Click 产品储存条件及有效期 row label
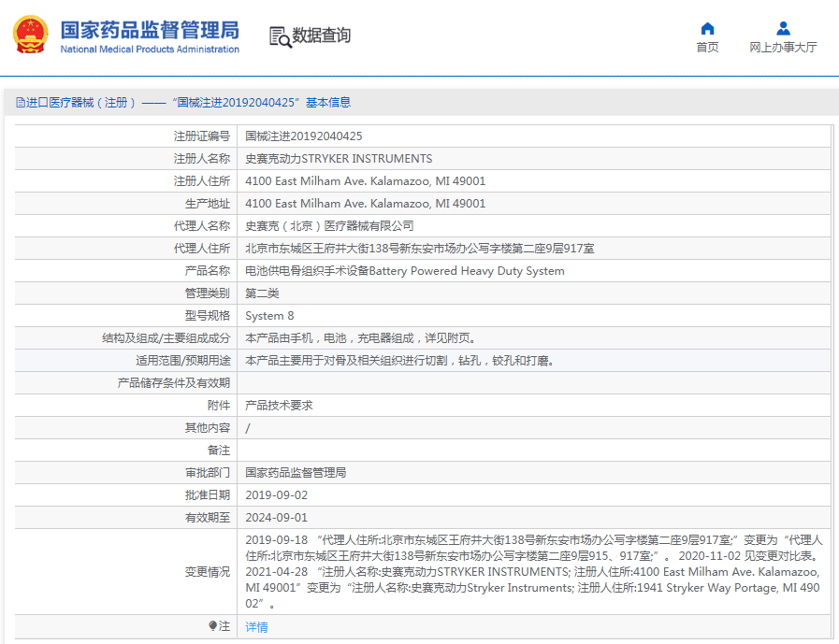The image size is (839, 644). (x=174, y=383)
